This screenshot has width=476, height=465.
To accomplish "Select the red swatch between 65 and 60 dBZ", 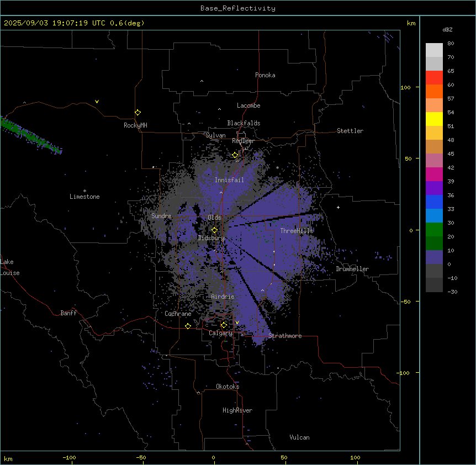I will [x=434, y=77].
